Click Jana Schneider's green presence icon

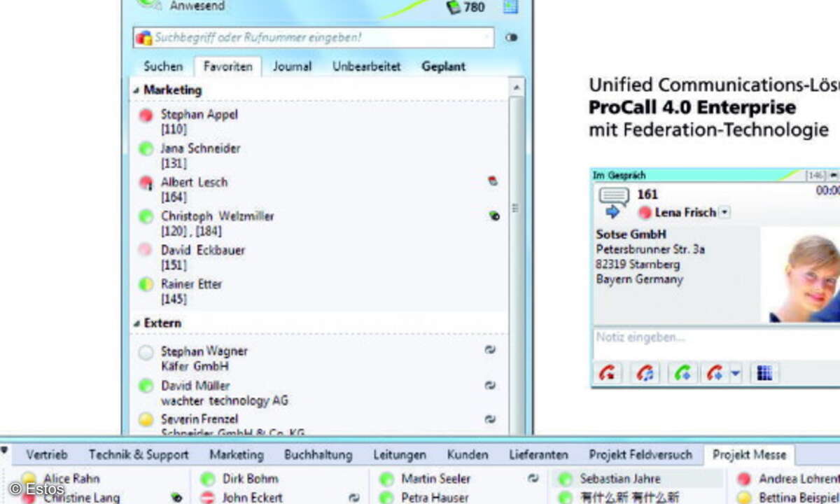pos(146,149)
